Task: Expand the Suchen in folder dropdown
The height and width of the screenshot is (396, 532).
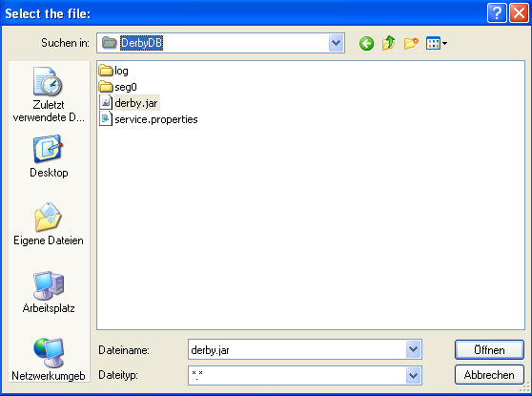Action: click(x=336, y=43)
